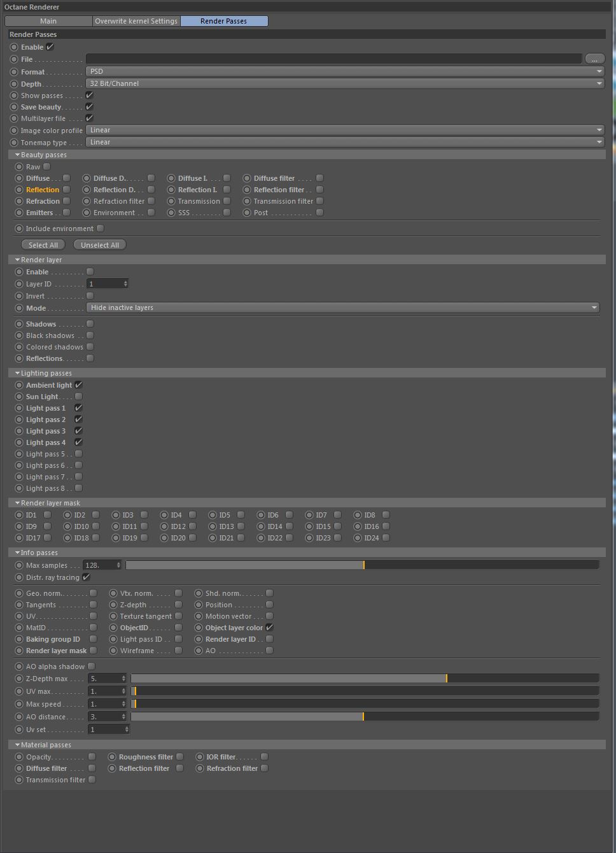Click the Z-Depth max slider track
Screen dimensions: 616x853
click(x=365, y=679)
